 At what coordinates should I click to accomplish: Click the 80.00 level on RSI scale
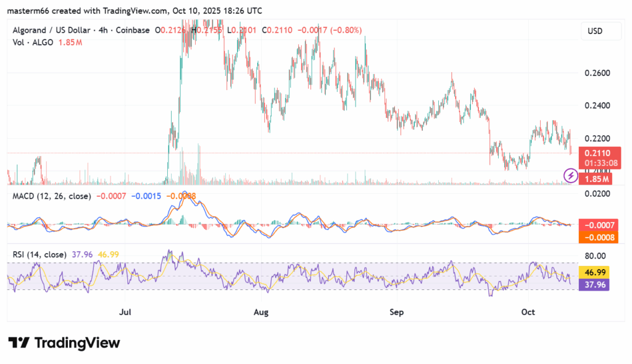596,255
